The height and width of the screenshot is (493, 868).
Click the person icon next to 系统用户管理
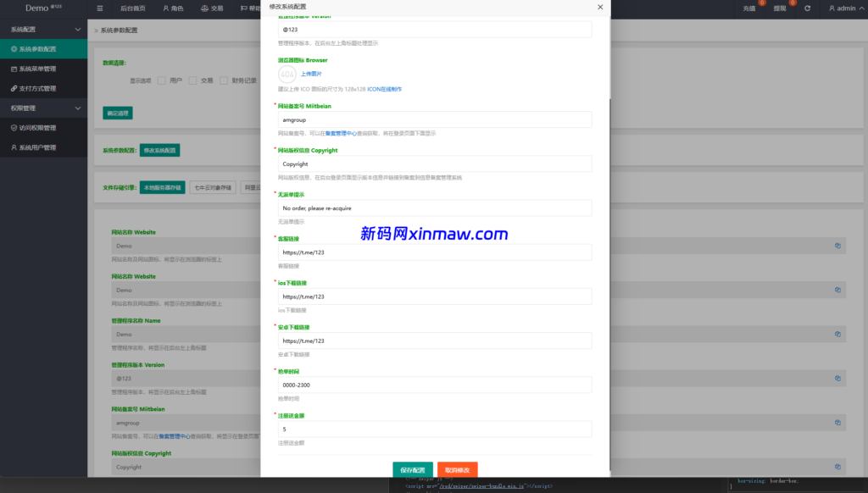13,147
